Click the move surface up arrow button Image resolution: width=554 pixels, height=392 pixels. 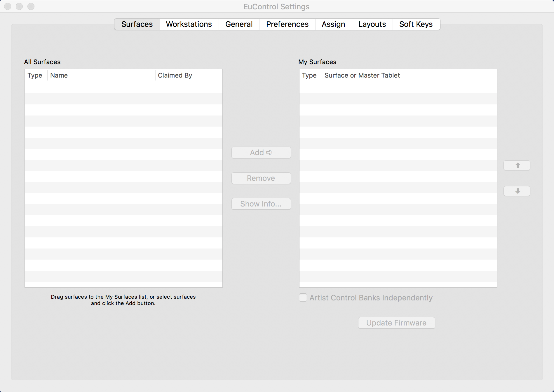[517, 165]
